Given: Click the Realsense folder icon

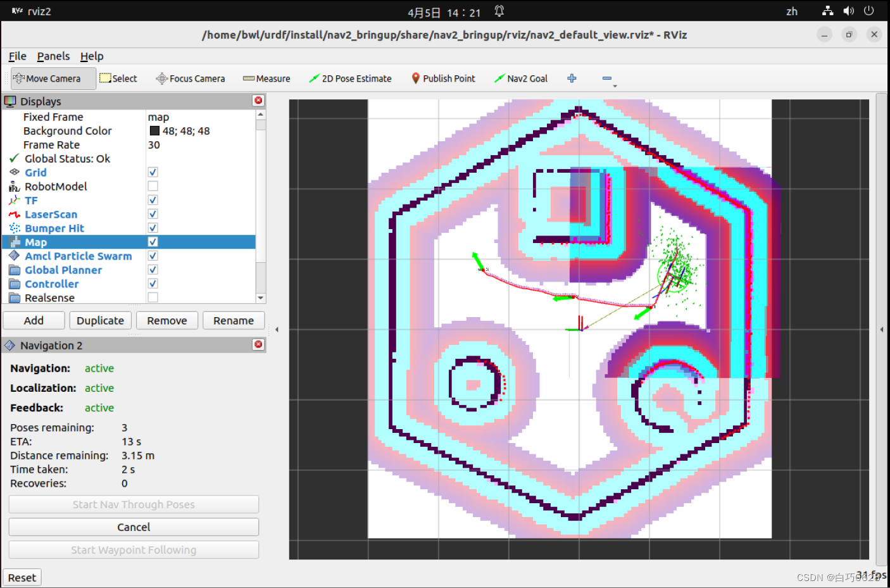Looking at the screenshot, I should tap(15, 297).
